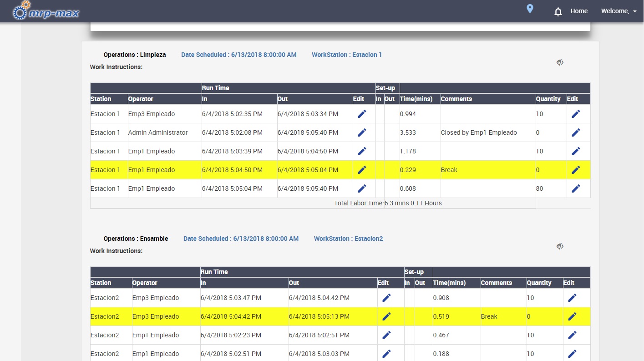644x361 pixels.
Task: Edit quantity 10 for Emp3 5:02:35 PM Limpieza row
Action: tap(576, 114)
